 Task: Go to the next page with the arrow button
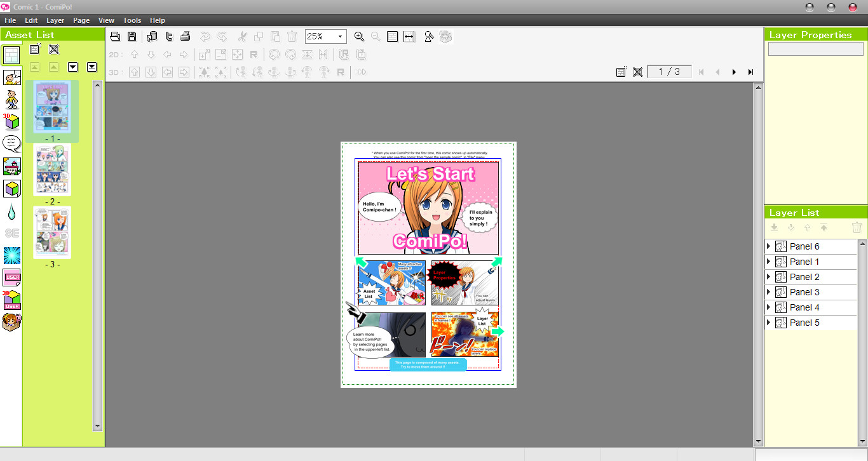click(734, 72)
